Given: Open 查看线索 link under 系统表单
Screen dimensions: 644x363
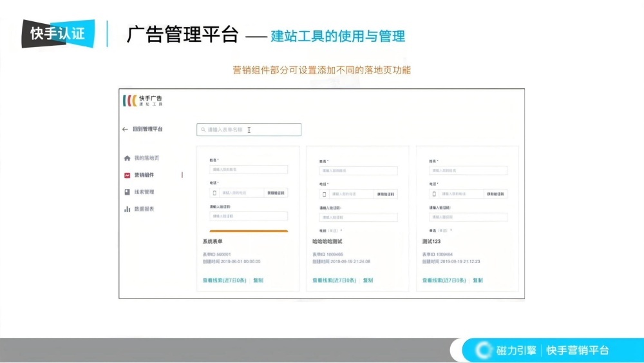Looking at the screenshot, I should (224, 280).
